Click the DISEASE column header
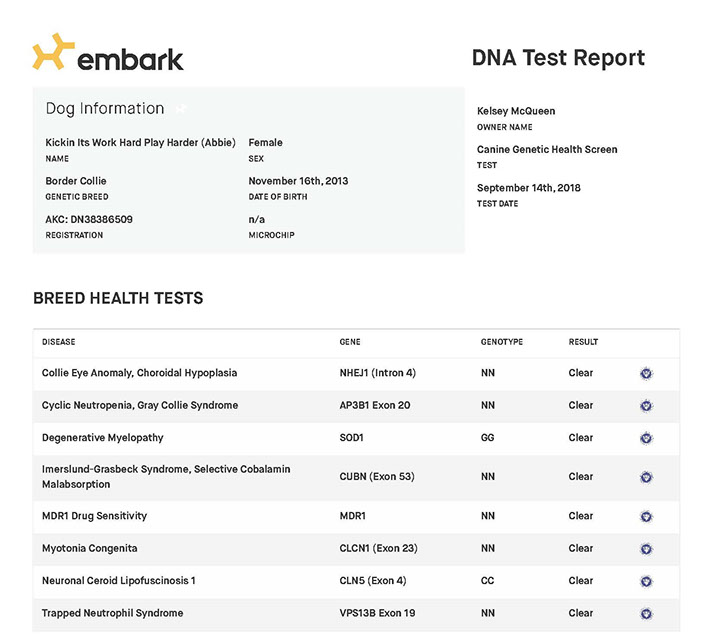The image size is (710, 642). coord(59,342)
